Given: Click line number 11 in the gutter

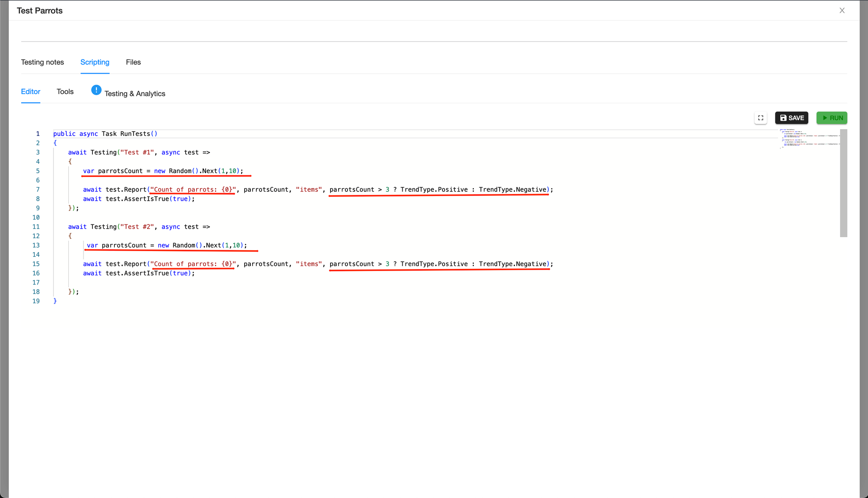Looking at the screenshot, I should [x=36, y=227].
